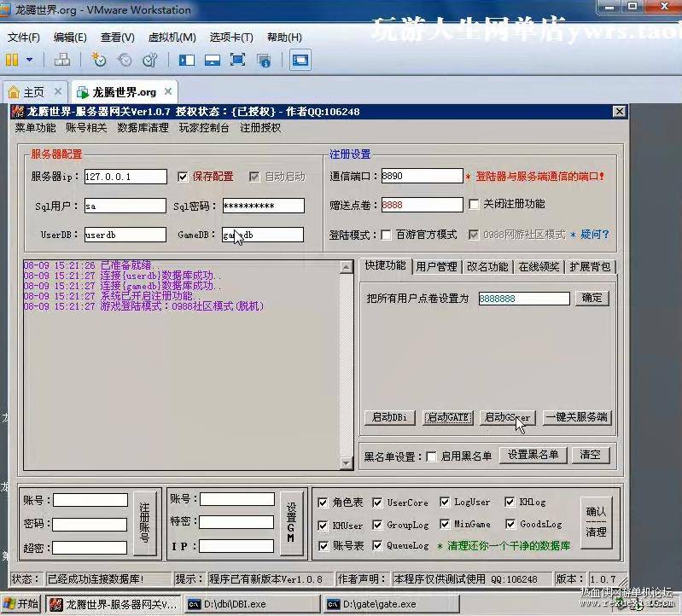Click the 设置GM vertical button

tap(291, 523)
